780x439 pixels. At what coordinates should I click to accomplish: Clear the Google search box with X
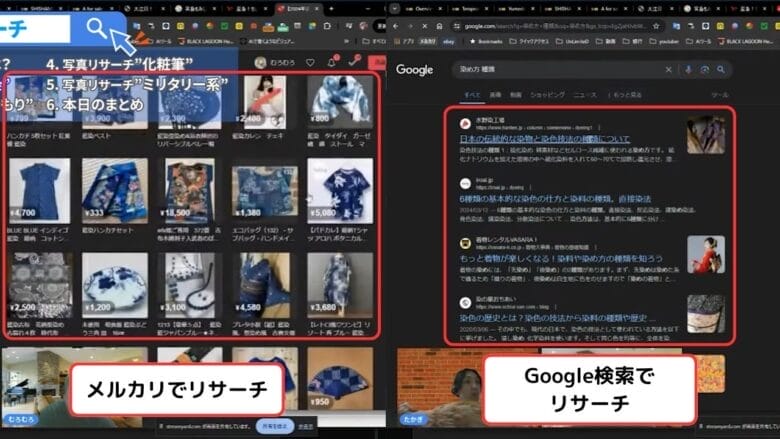tap(669, 70)
